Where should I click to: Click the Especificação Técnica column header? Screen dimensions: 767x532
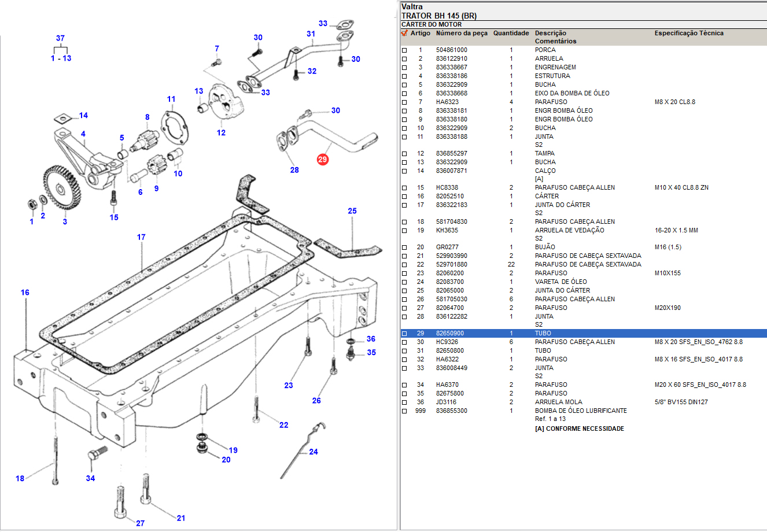pos(688,34)
